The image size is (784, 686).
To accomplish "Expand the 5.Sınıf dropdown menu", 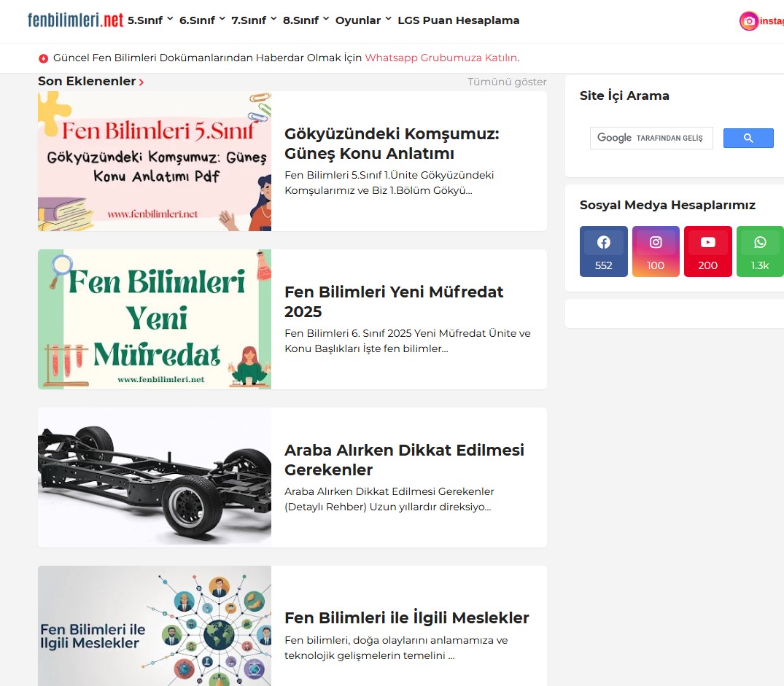I will pos(150,20).
